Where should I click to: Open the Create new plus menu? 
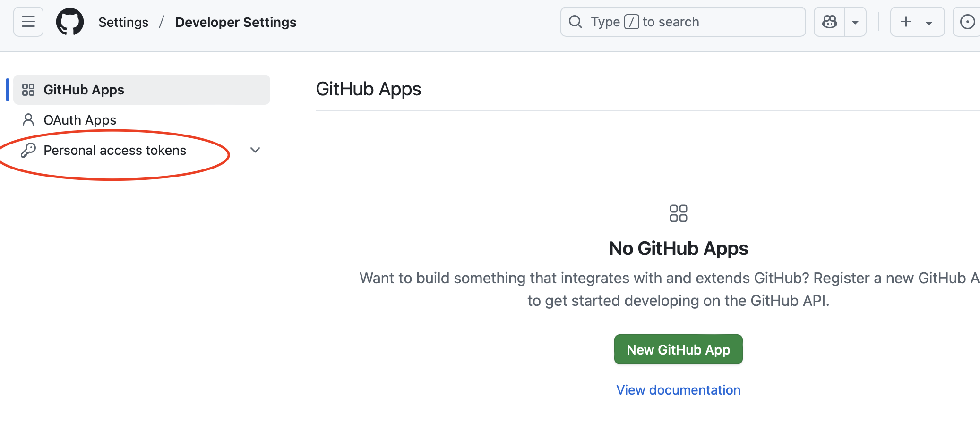click(917, 22)
